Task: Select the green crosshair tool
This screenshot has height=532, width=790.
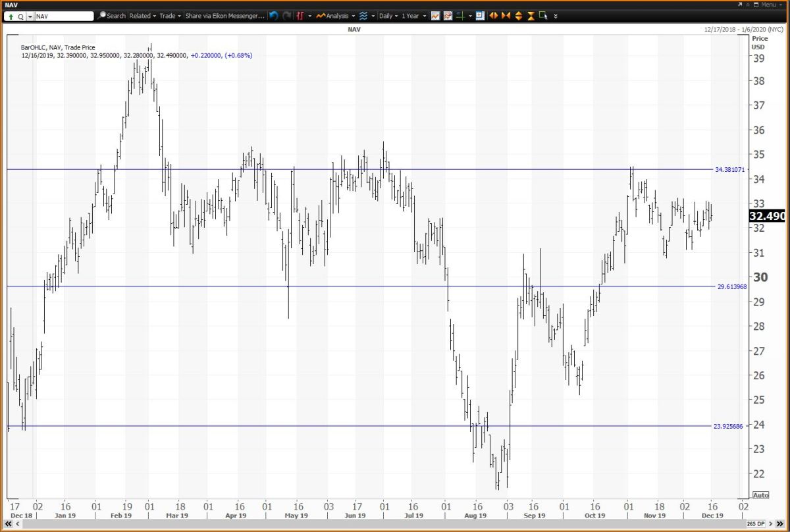Action: (x=460, y=16)
